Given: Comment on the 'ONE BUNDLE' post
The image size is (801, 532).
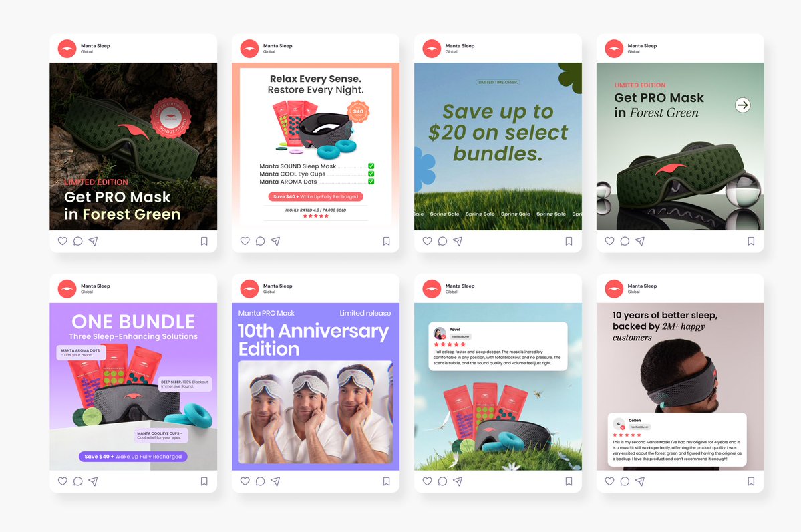Looking at the screenshot, I should [77, 481].
